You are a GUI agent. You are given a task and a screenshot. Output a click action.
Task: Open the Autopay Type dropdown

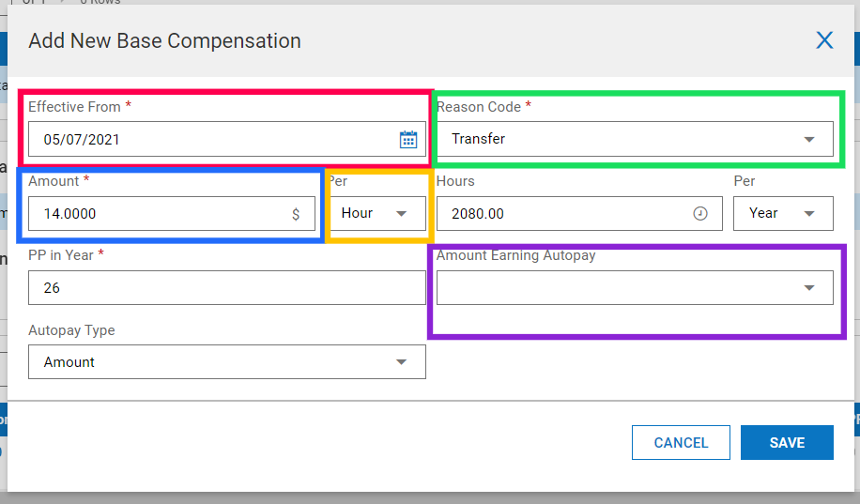(x=402, y=362)
